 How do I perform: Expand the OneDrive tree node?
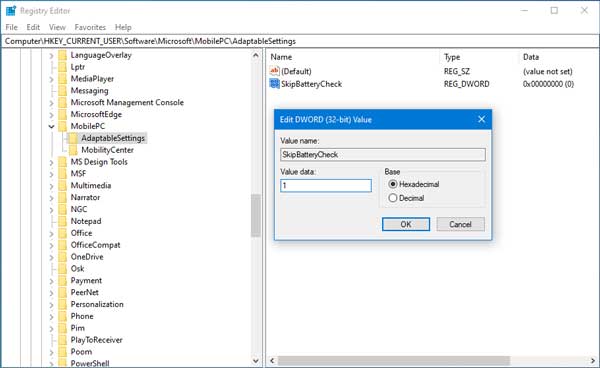coord(51,257)
